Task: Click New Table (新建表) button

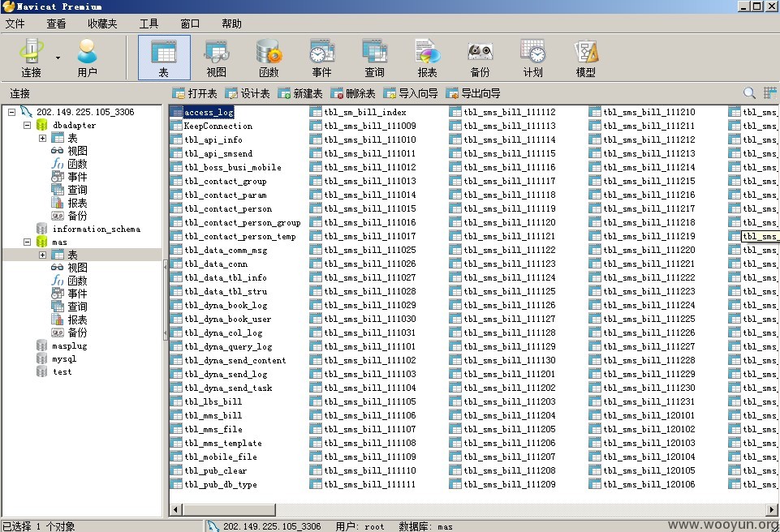Action: (300, 93)
